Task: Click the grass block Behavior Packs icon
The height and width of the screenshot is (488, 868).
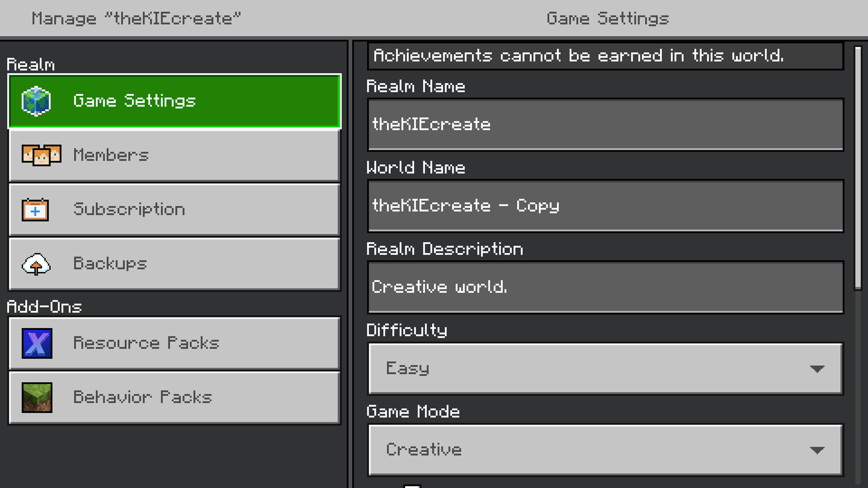Action: click(x=37, y=397)
